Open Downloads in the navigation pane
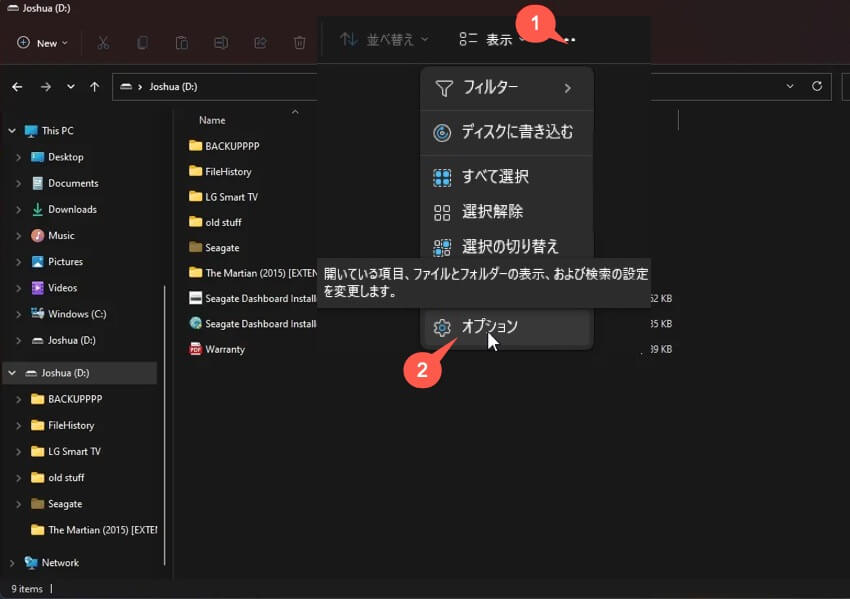 tap(72, 209)
